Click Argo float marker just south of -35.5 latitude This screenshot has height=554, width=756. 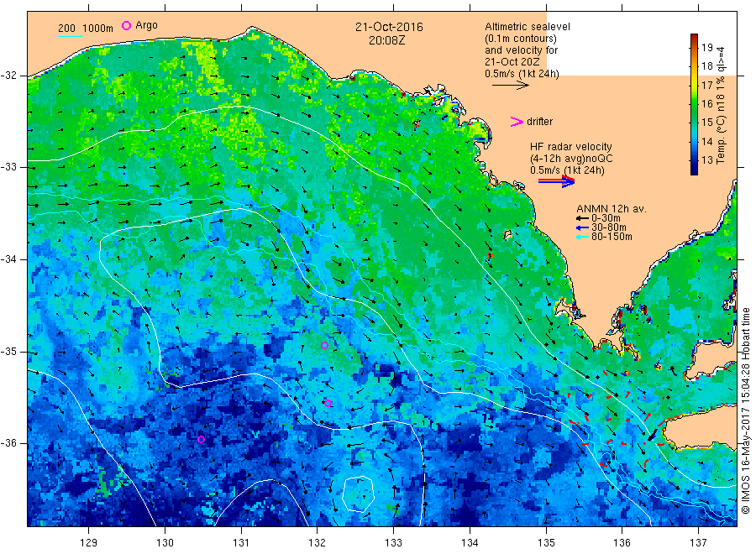pos(328,404)
